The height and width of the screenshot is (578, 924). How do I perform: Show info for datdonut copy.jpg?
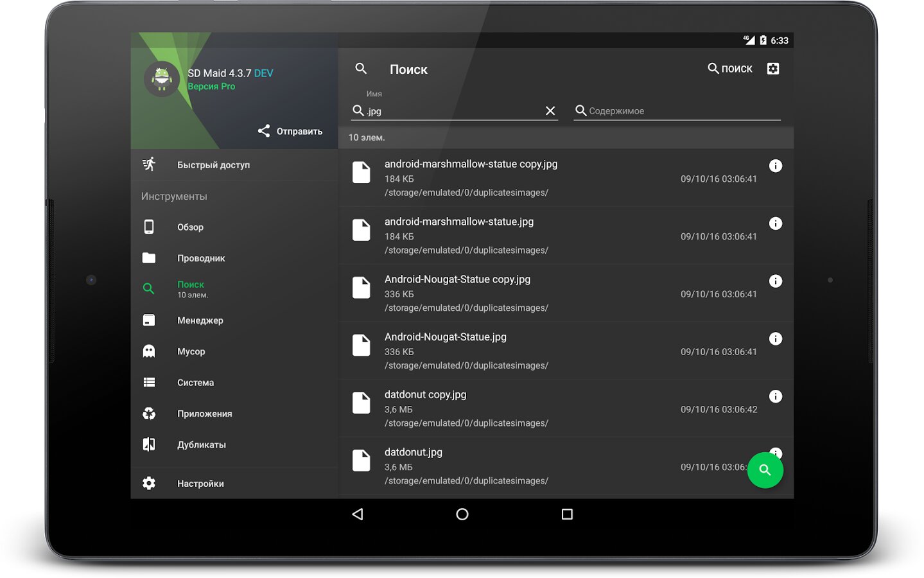point(775,397)
